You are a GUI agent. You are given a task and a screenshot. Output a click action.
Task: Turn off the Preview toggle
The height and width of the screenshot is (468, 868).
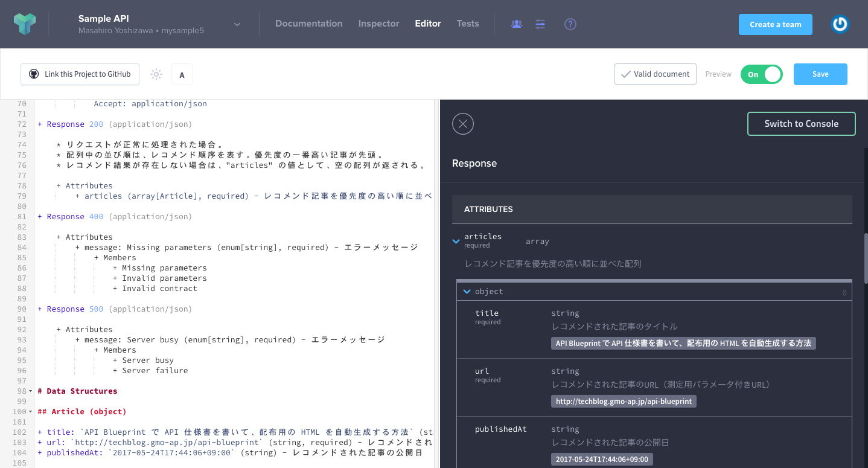pyautogui.click(x=761, y=74)
